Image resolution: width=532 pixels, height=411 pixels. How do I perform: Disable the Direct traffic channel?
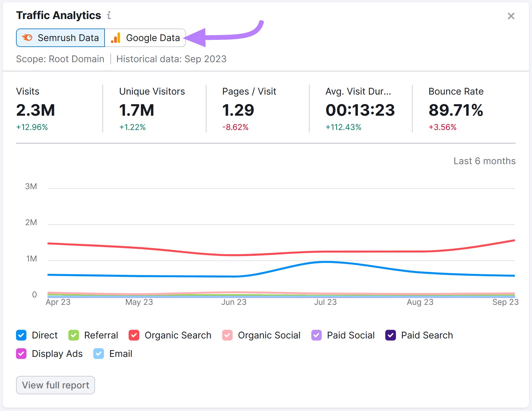click(21, 335)
